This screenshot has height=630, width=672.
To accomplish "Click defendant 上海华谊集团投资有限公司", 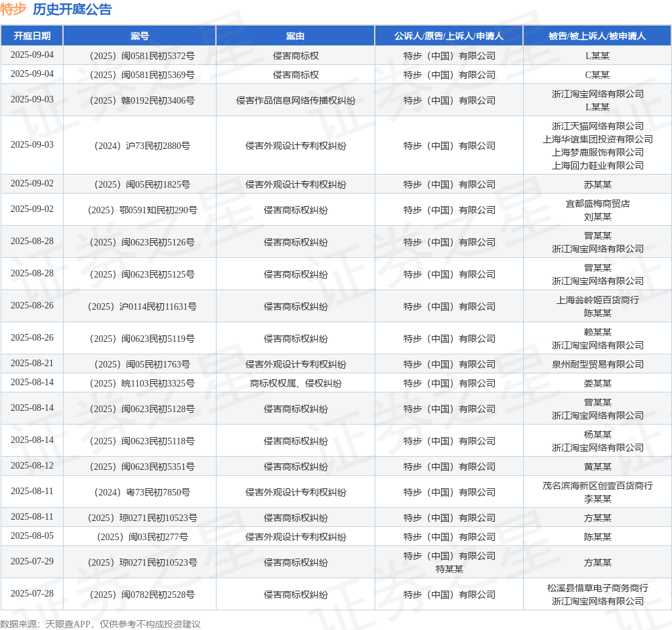I will pos(597,139).
